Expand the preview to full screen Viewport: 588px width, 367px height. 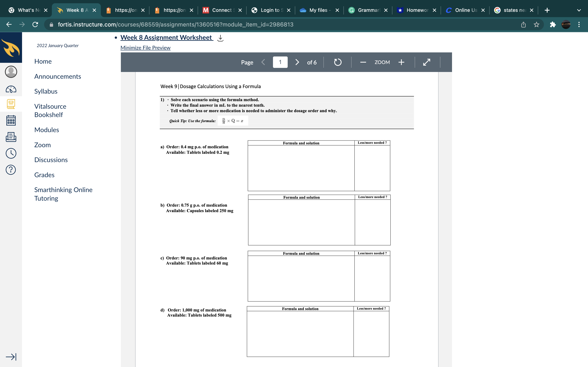427,62
